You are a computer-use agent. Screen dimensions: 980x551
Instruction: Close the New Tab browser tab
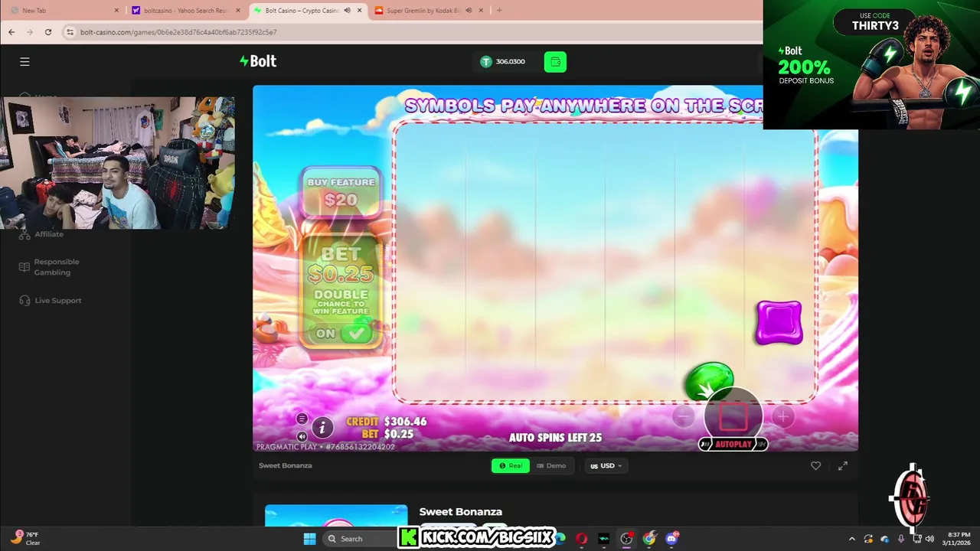pos(116,11)
